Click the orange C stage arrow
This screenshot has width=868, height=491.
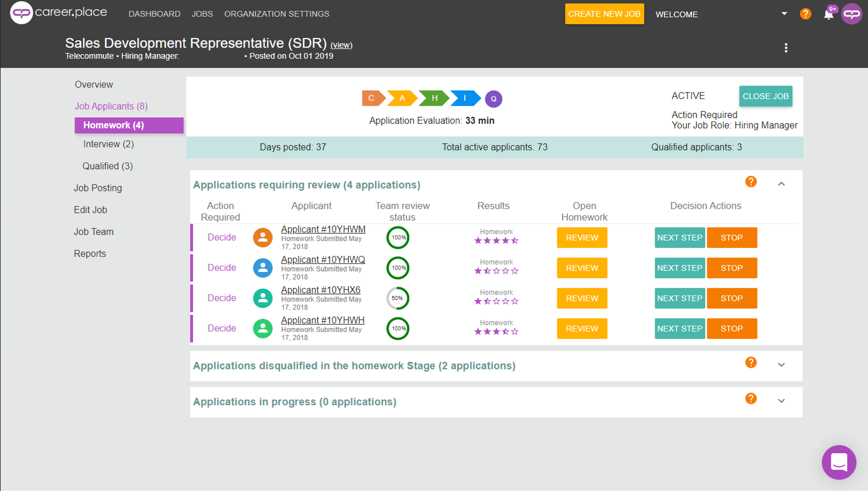click(x=373, y=99)
